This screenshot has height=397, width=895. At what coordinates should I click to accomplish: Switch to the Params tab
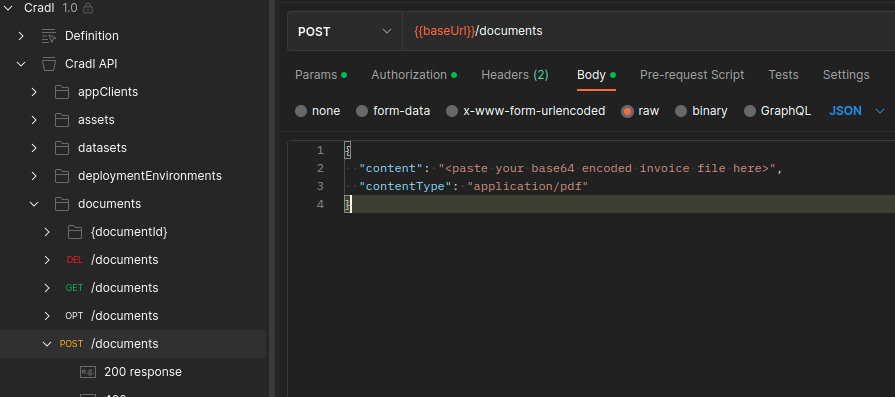pyautogui.click(x=321, y=75)
